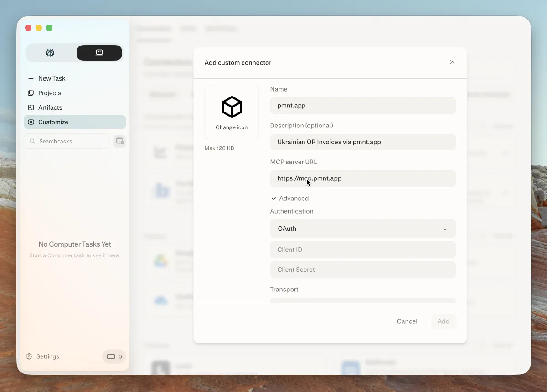Click the task counter badge showing 0
This screenshot has height=392, width=547.
[114, 356]
